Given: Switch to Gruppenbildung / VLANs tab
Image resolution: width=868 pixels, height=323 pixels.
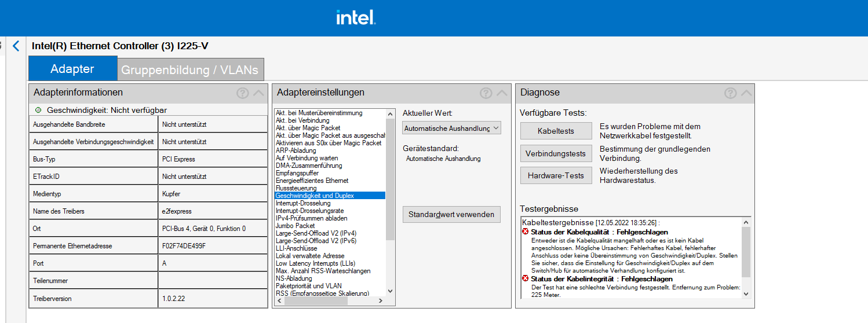Looking at the screenshot, I should click(x=190, y=70).
